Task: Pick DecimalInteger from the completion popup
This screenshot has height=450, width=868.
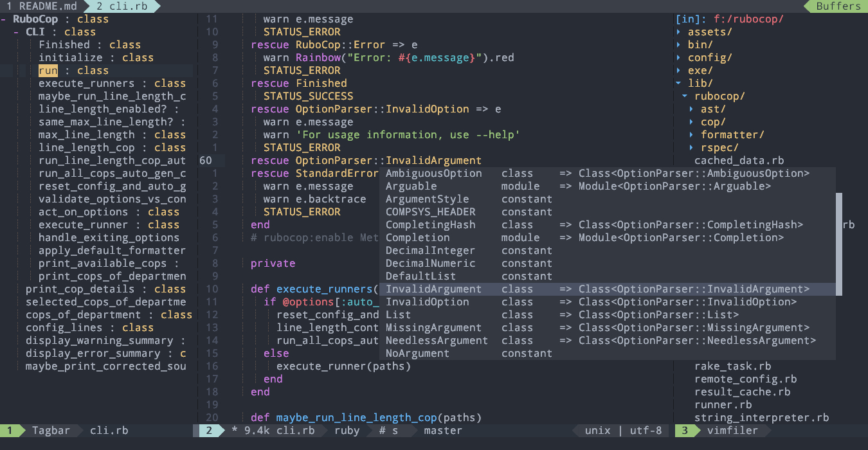Action: 608,251
